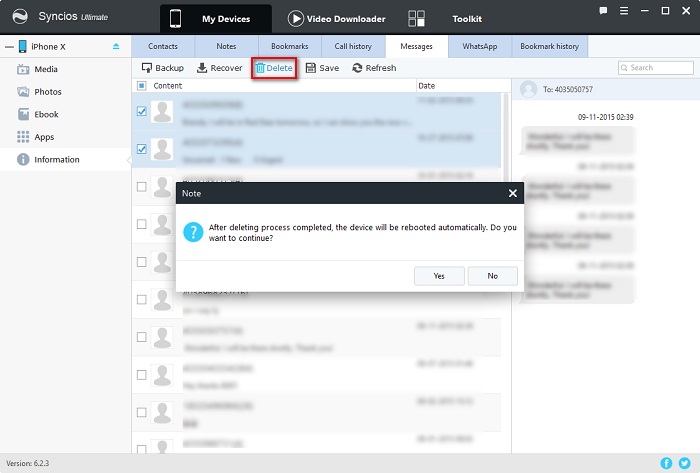Open the Toolkit section
The height and width of the screenshot is (473, 700).
pyautogui.click(x=467, y=19)
